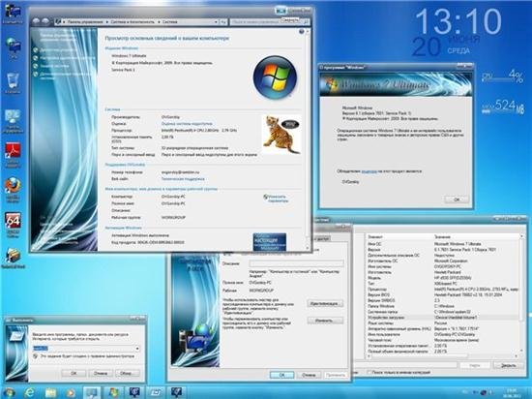Click the Genuine Microsoft badge

tap(270, 241)
